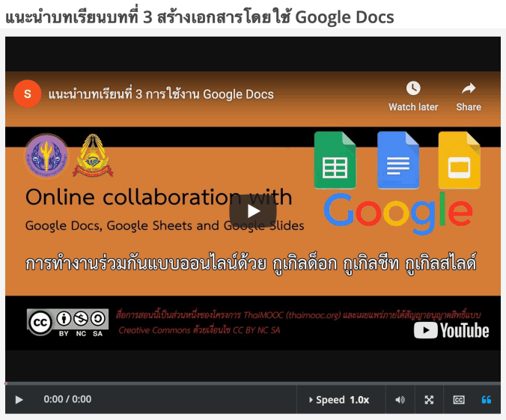506x420 pixels.
Task: Click the purple round emblem logo
Action: coord(47,156)
